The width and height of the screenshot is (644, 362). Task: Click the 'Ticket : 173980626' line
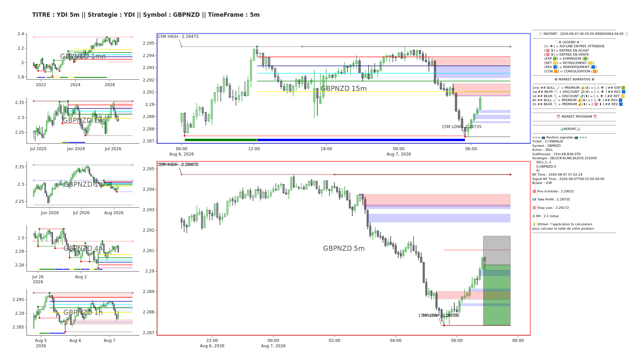(548, 141)
